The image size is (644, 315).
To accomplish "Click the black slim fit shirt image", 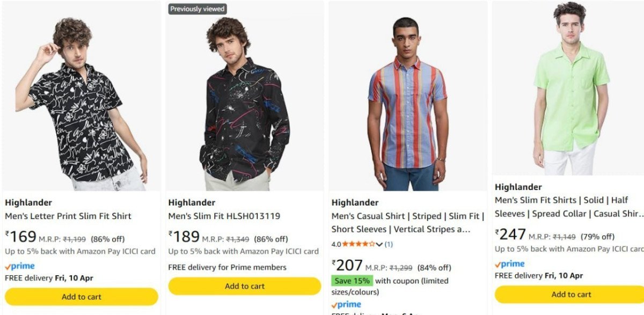I will click(x=244, y=97).
